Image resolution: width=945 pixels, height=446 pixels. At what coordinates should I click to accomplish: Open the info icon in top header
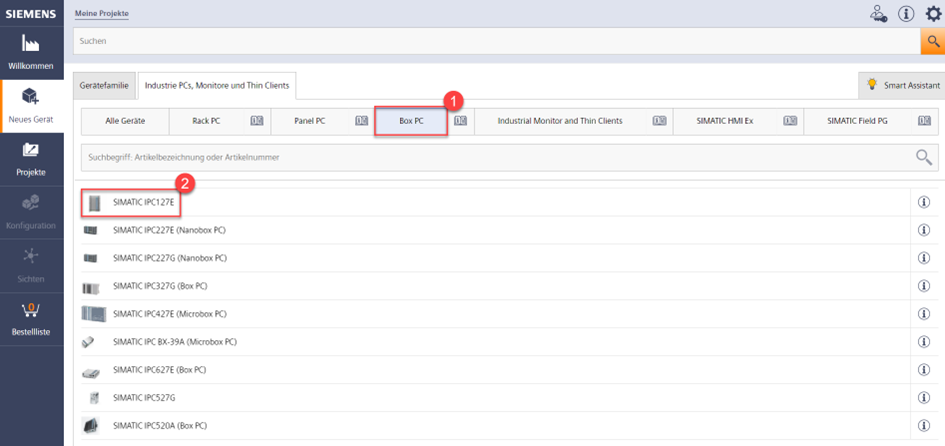pos(906,13)
